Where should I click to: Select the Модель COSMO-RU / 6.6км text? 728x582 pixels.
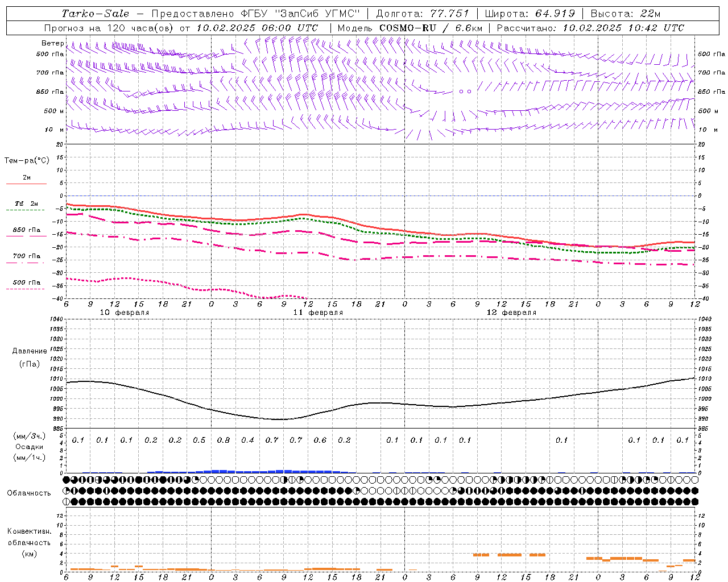pos(409,28)
